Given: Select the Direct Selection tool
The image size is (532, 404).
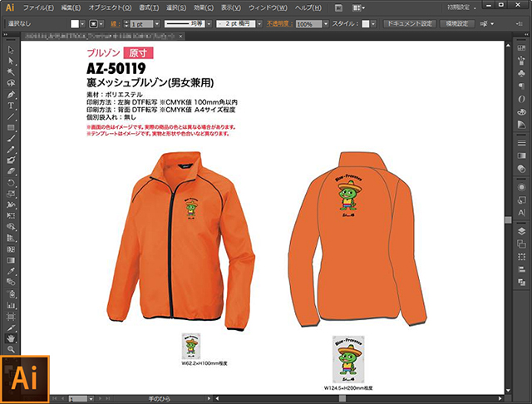Looking at the screenshot, I should (10, 61).
